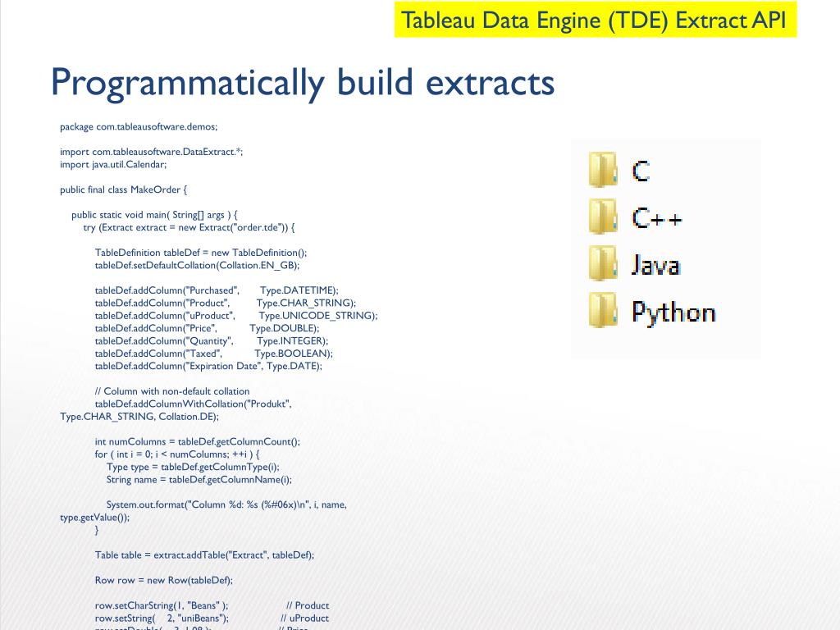Click the 'row.setCharString(1, "Beans" );' line
Image resolution: width=840 pixels, height=630 pixels.
(162, 605)
